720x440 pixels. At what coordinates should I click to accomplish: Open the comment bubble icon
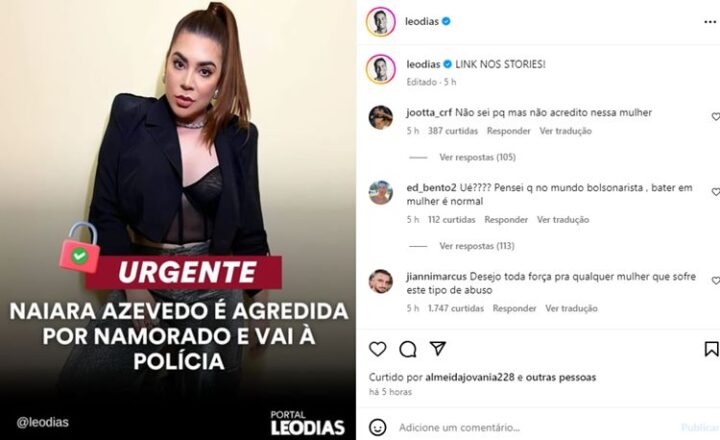click(x=407, y=349)
